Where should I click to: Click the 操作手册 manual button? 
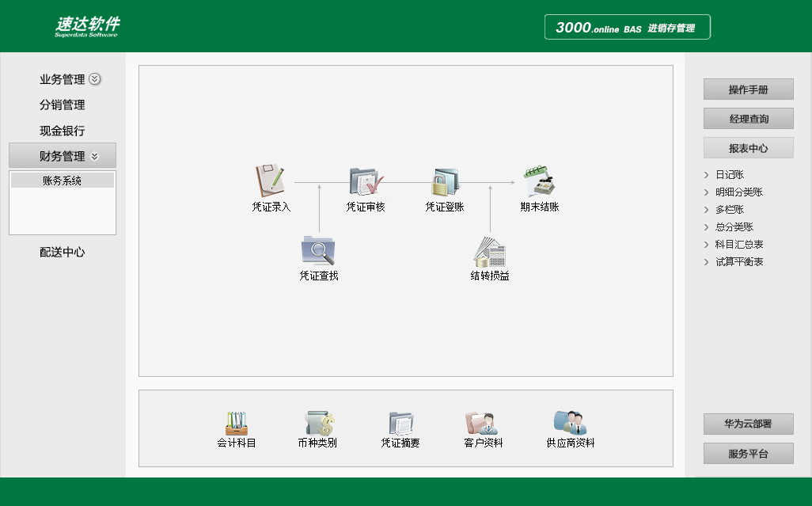[748, 89]
